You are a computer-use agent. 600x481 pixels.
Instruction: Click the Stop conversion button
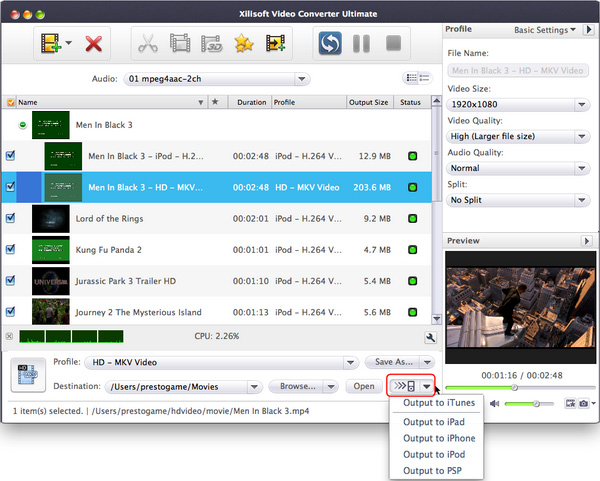393,43
